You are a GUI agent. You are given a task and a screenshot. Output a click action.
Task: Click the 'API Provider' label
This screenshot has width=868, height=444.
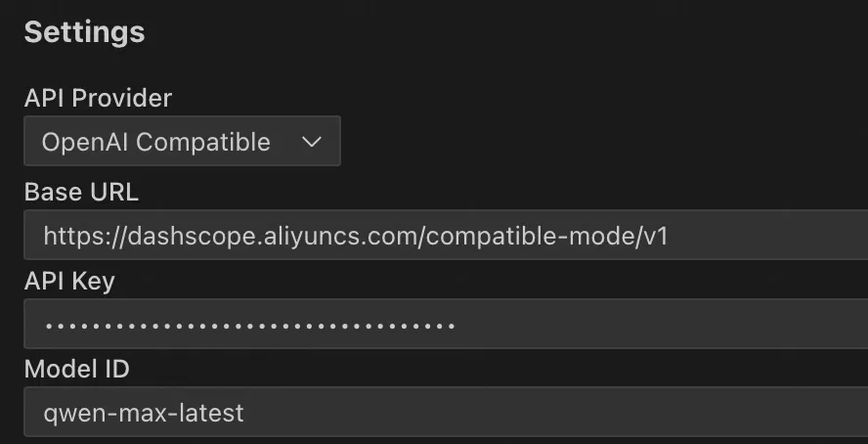tap(98, 98)
